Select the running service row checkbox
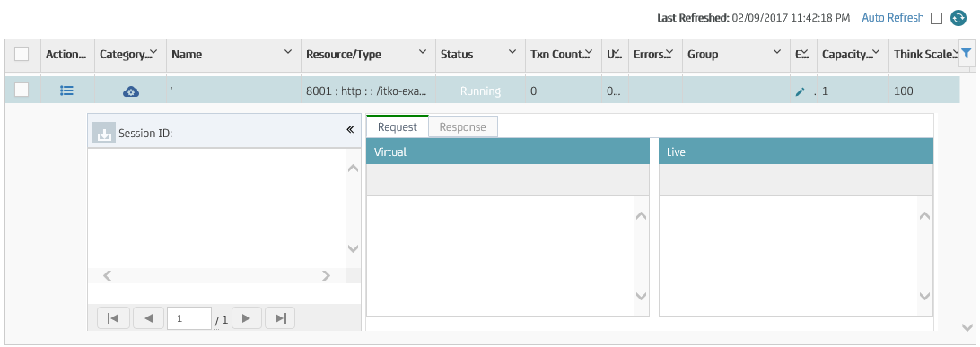 point(22,90)
